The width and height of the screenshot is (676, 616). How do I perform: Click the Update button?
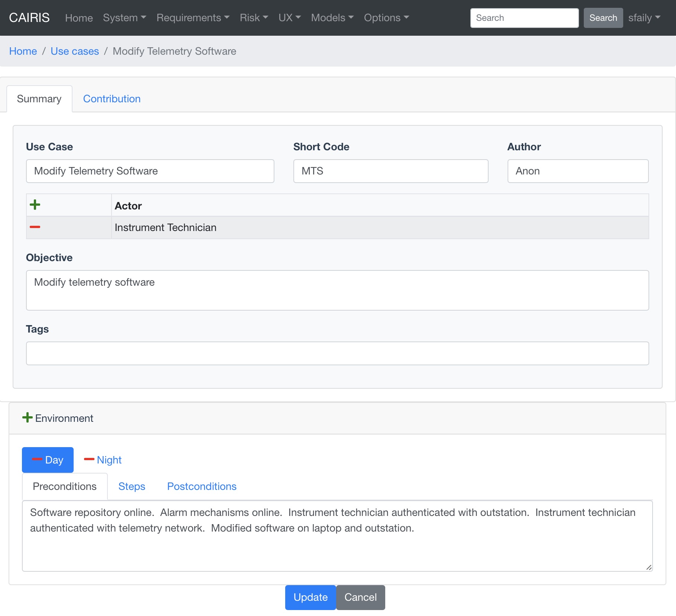310,597
